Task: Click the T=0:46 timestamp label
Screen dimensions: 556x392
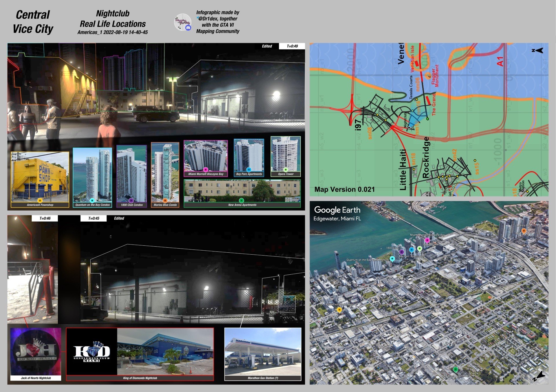Action: [x=45, y=218]
